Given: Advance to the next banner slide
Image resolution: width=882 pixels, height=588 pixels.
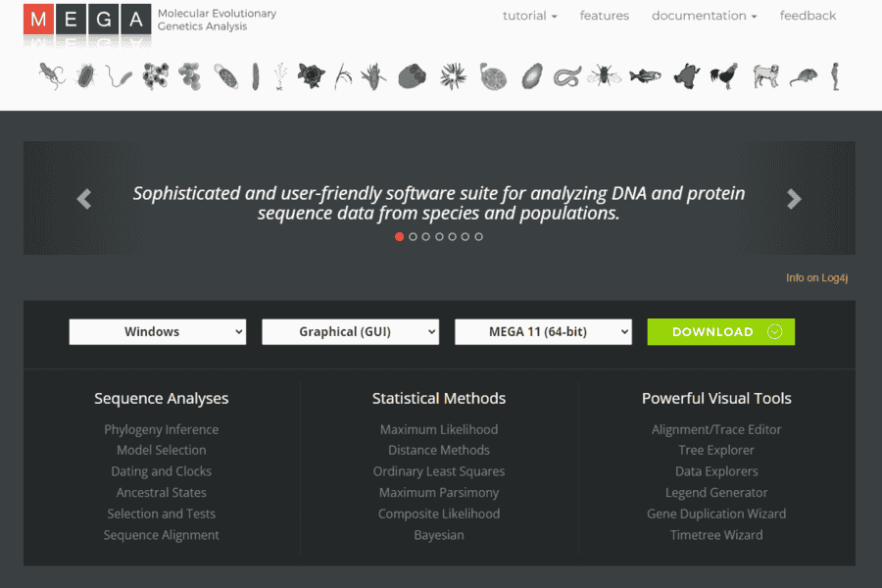Looking at the screenshot, I should pyautogui.click(x=794, y=199).
